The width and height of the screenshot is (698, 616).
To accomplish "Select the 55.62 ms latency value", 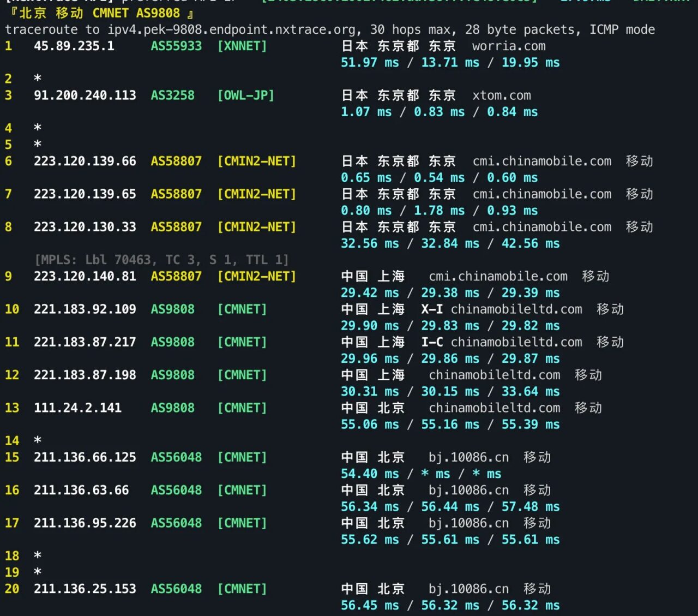I will [370, 540].
